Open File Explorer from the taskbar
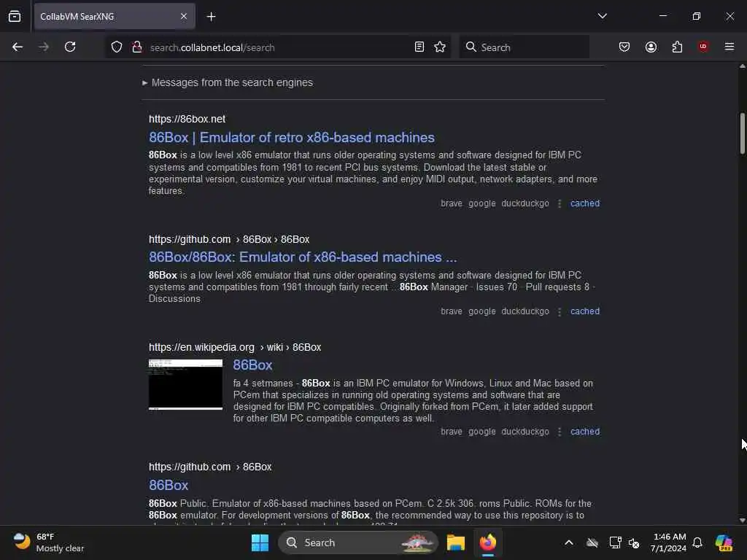Screen dimensions: 747x560 [x=455, y=542]
